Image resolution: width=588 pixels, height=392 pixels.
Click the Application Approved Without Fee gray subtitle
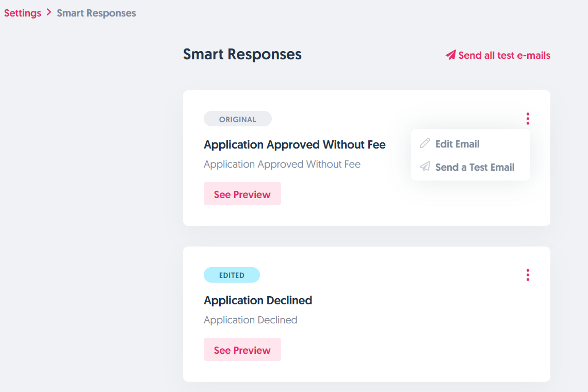click(x=282, y=165)
